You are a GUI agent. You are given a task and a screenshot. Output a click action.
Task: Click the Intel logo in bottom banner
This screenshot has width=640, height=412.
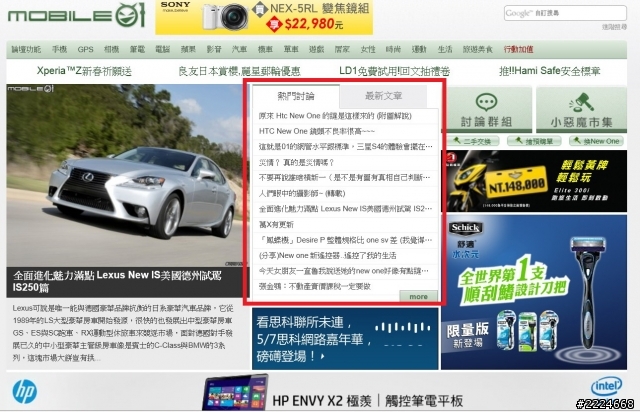(x=606, y=386)
